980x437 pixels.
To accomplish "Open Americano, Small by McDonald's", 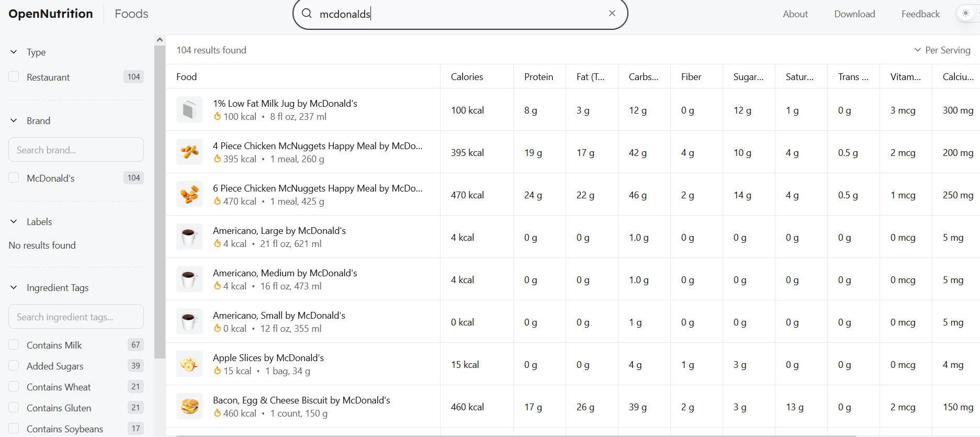I will (279, 315).
